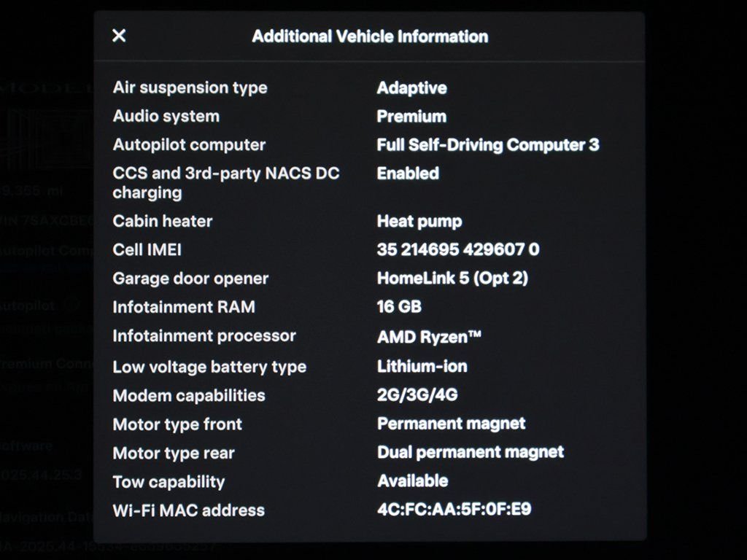Click the Low voltage battery type label

point(209,367)
